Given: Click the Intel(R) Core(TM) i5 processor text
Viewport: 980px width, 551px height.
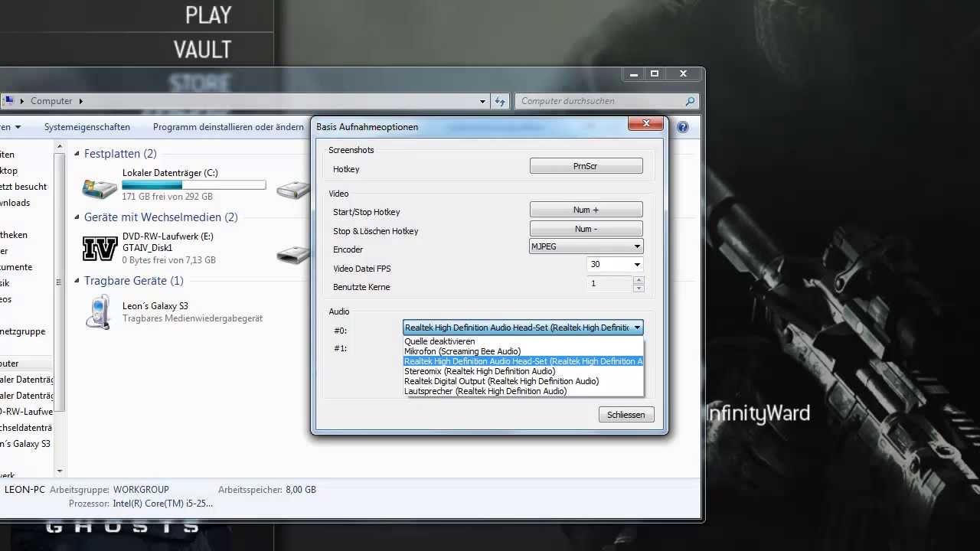Looking at the screenshot, I should tap(163, 504).
